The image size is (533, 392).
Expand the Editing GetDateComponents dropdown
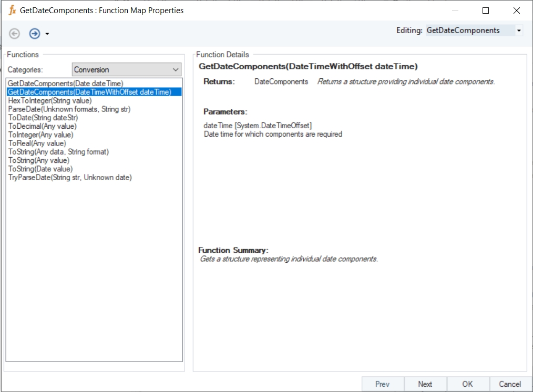(x=519, y=30)
